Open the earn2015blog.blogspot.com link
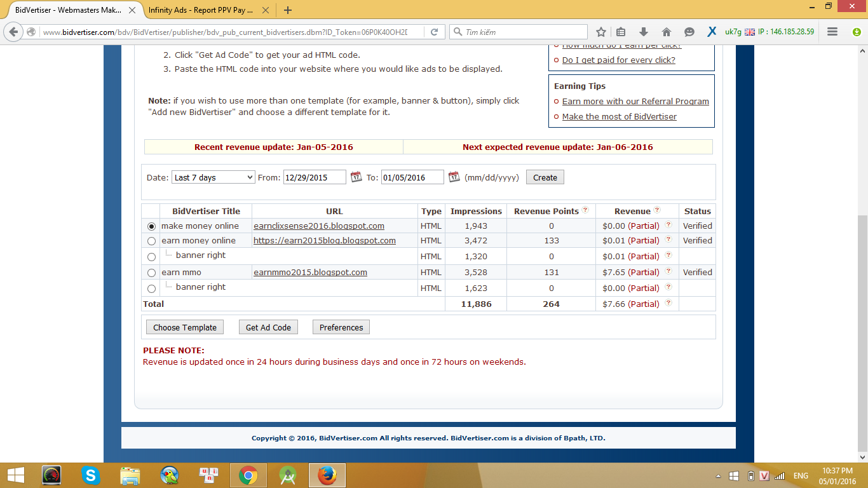This screenshot has width=868, height=488. pos(325,240)
